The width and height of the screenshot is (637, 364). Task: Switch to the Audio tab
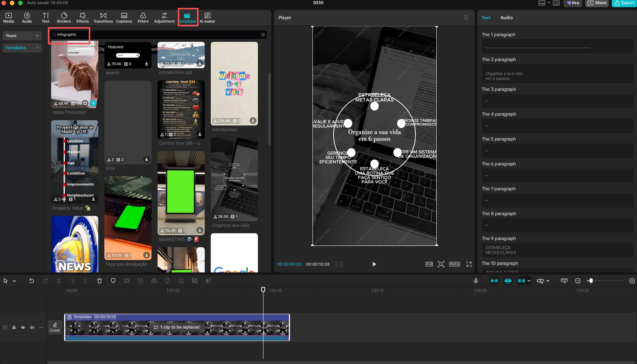point(506,18)
